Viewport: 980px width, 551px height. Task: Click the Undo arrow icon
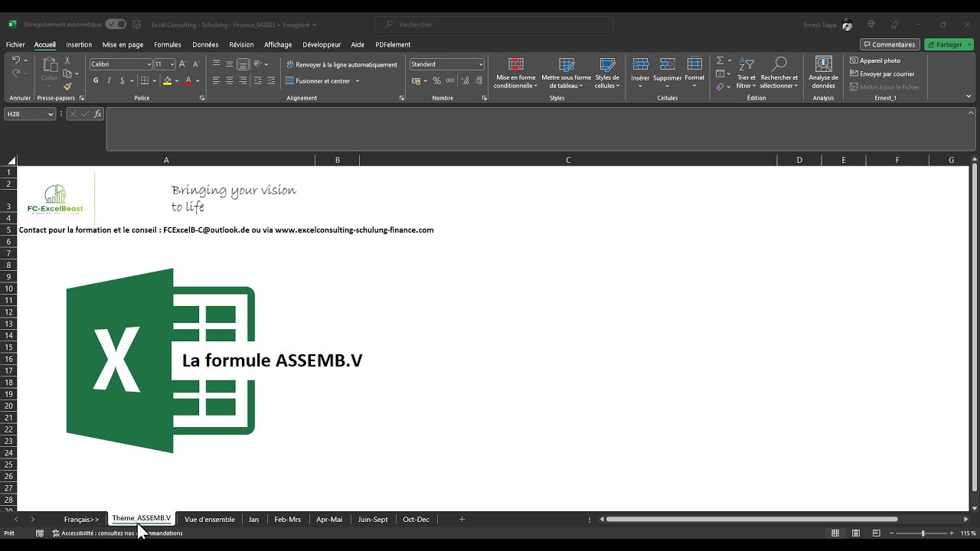pos(16,60)
